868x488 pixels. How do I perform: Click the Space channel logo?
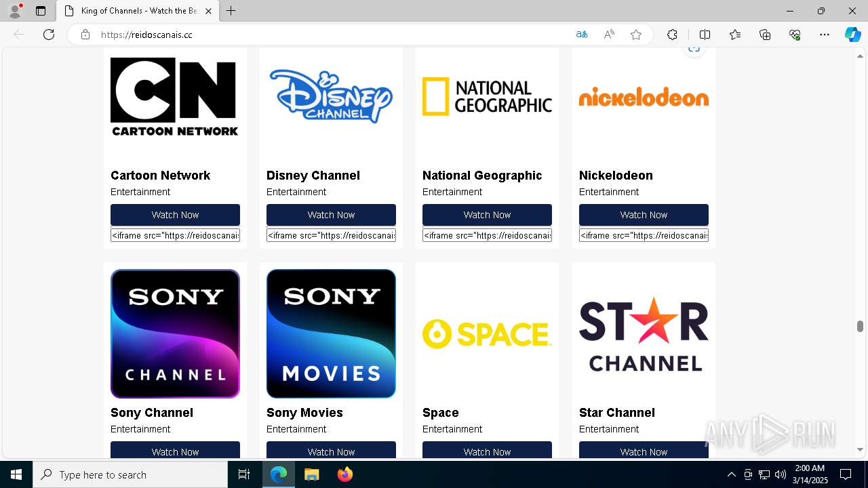coord(487,333)
